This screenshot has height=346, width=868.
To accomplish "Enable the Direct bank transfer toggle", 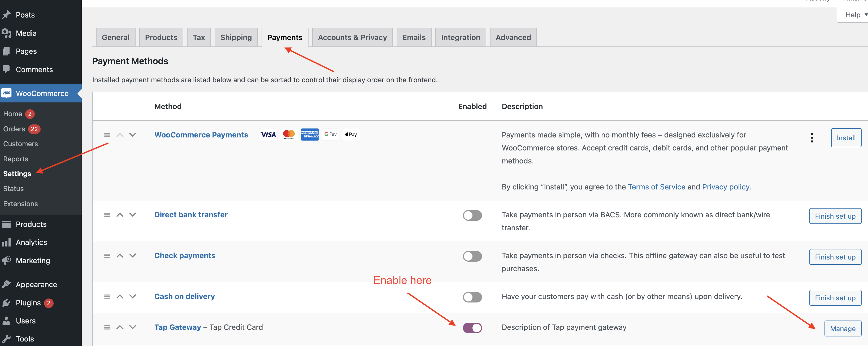I will click(472, 215).
